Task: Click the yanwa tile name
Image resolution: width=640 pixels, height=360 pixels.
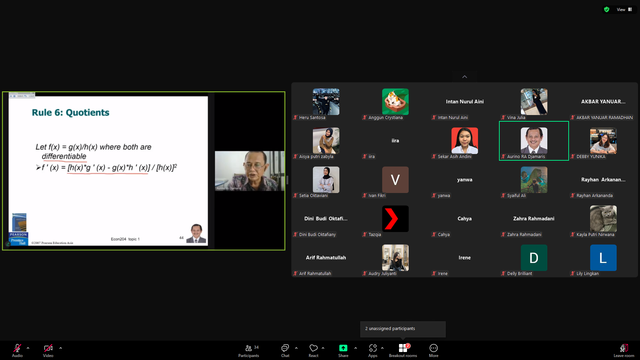Action: tap(464, 180)
